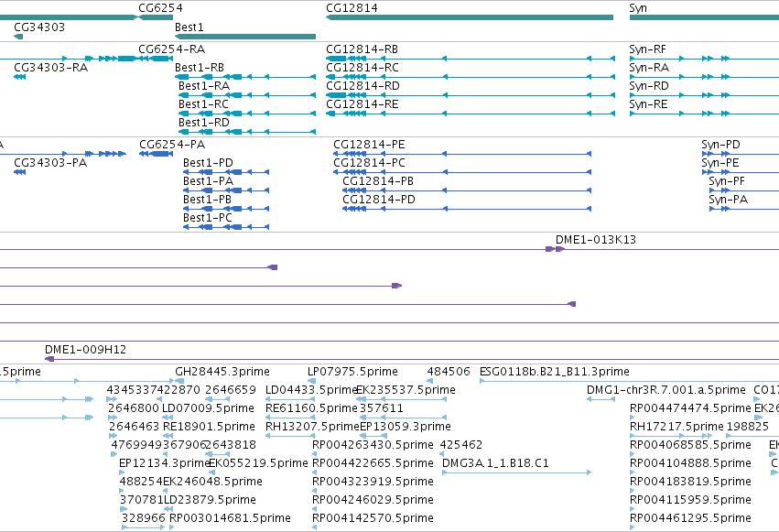The height and width of the screenshot is (532, 779).
Task: Click EST LD07009.5prime
Action: pyautogui.click(x=208, y=408)
